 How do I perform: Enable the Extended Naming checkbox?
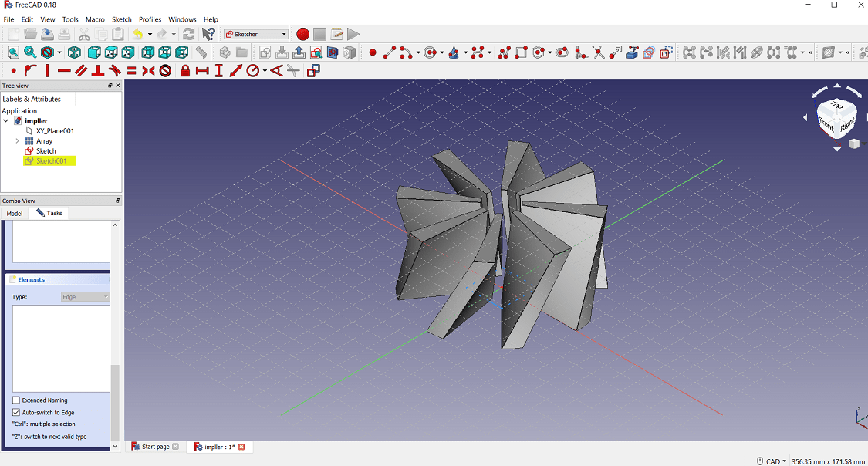click(x=16, y=400)
